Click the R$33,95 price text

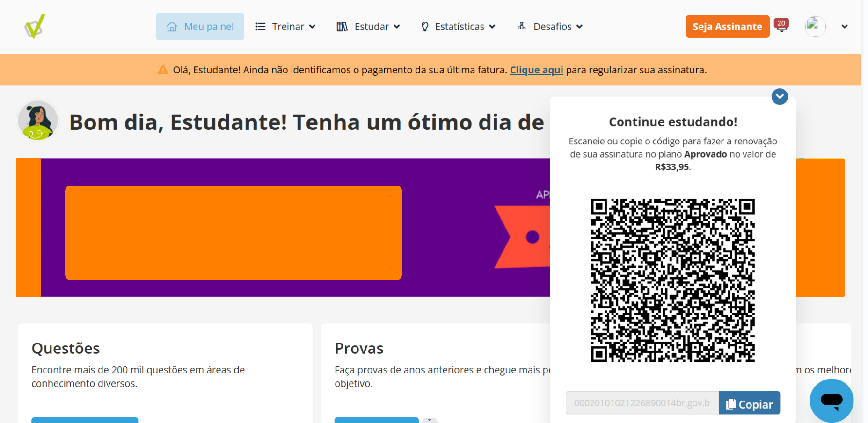(x=672, y=167)
